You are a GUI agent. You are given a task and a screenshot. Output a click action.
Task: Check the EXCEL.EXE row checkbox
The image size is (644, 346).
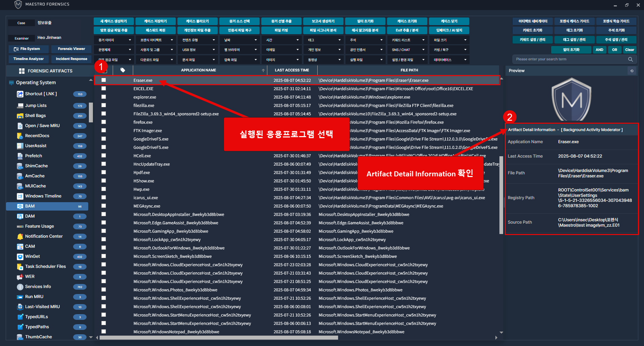pos(104,89)
